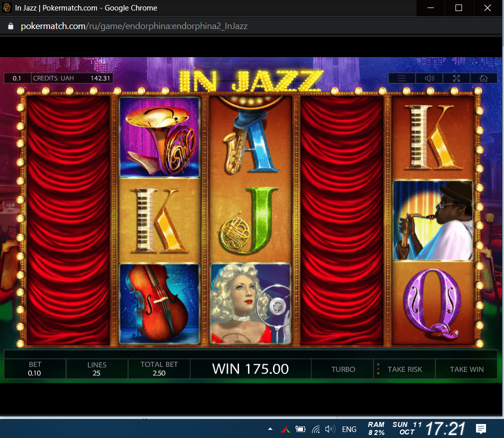This screenshot has height=438, width=504.
Task: Click the blonde singer symbol
Action: [250, 304]
